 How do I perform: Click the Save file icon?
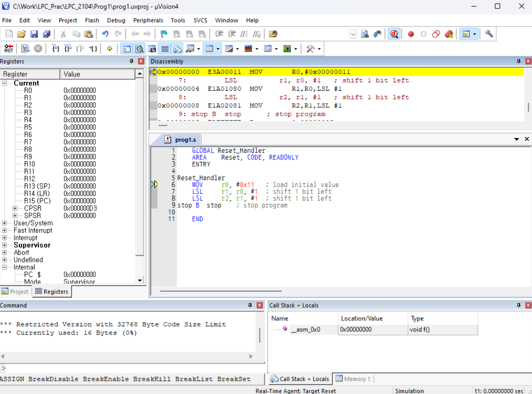point(34,34)
